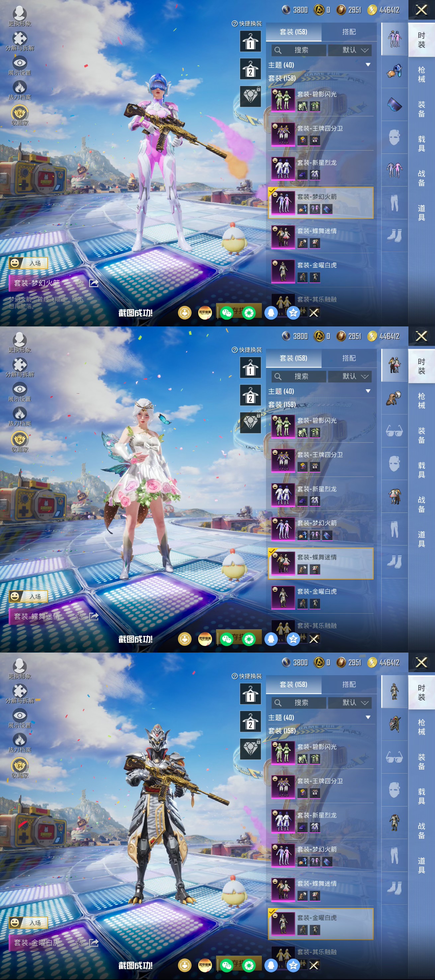Open 热力档案 flame icon in bottom panel
The width and height of the screenshot is (435, 980).
[x=20, y=743]
